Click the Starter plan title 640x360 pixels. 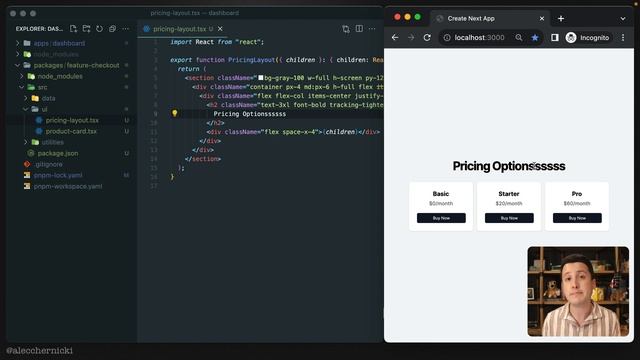click(509, 194)
